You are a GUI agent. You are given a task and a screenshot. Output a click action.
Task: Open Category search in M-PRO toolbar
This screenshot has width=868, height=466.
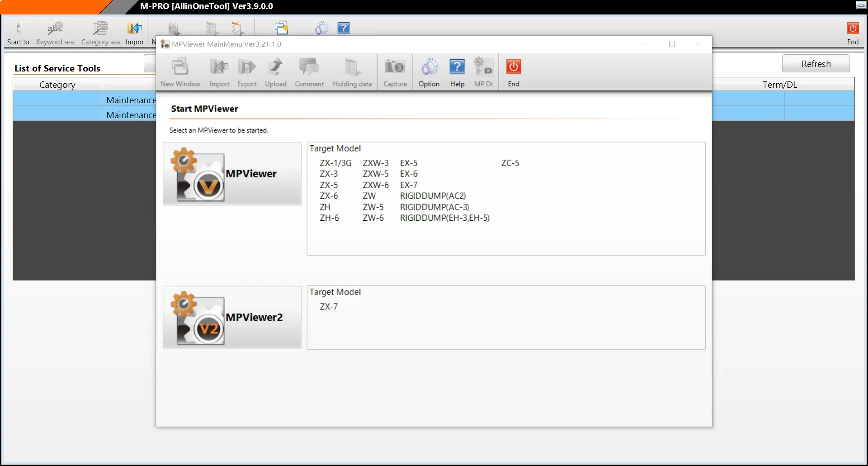(x=100, y=33)
